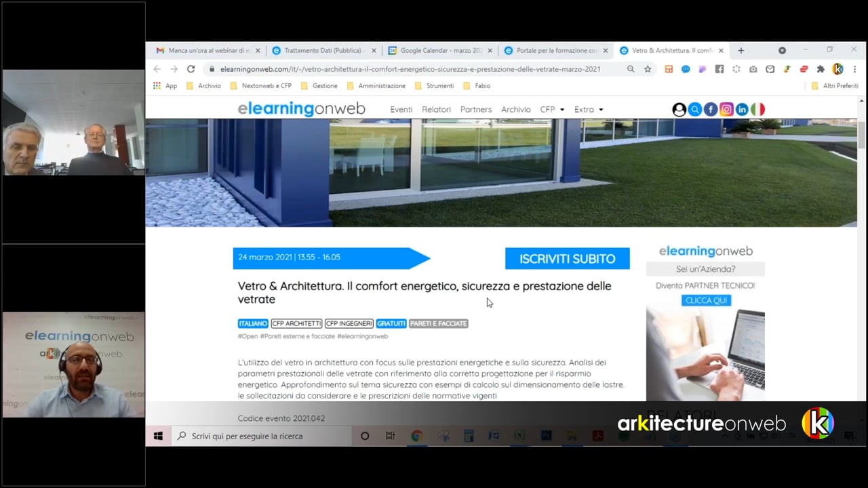Open a new browser tab
The height and width of the screenshot is (488, 868).
tap(741, 50)
